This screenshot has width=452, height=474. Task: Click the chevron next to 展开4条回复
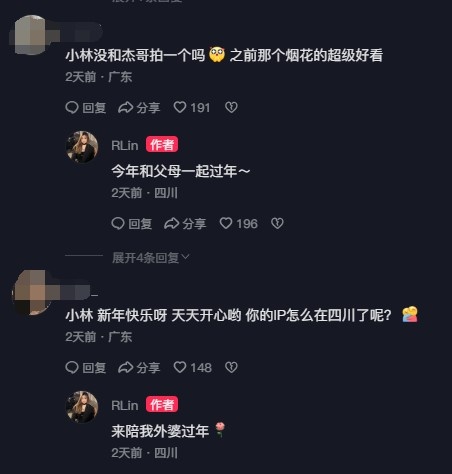coord(186,257)
